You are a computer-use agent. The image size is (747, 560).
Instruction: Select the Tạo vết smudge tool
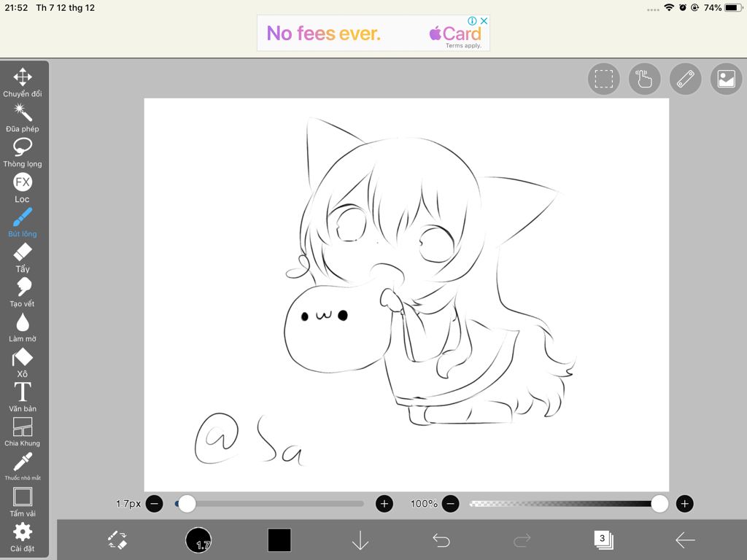click(23, 292)
